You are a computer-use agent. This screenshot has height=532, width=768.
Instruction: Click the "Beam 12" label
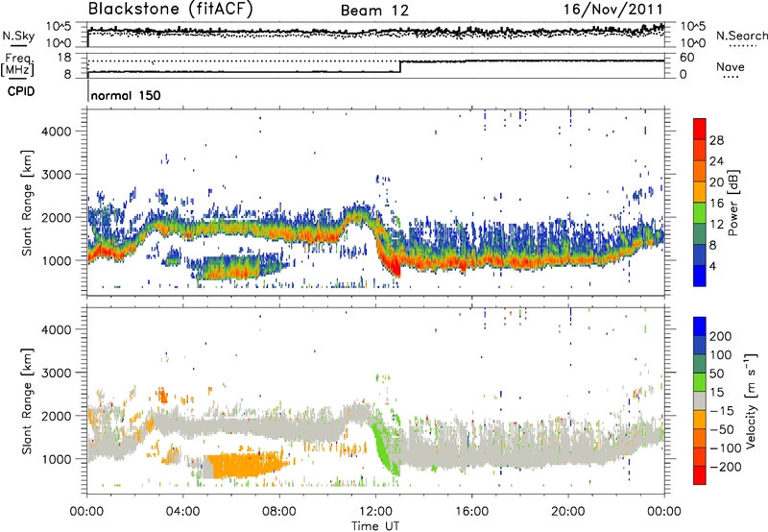point(374,11)
